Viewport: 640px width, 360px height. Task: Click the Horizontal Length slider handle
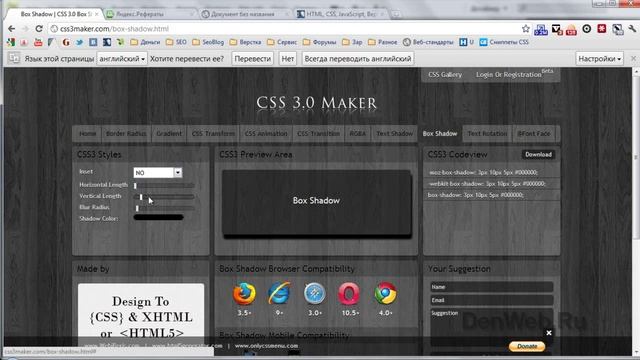(135, 186)
